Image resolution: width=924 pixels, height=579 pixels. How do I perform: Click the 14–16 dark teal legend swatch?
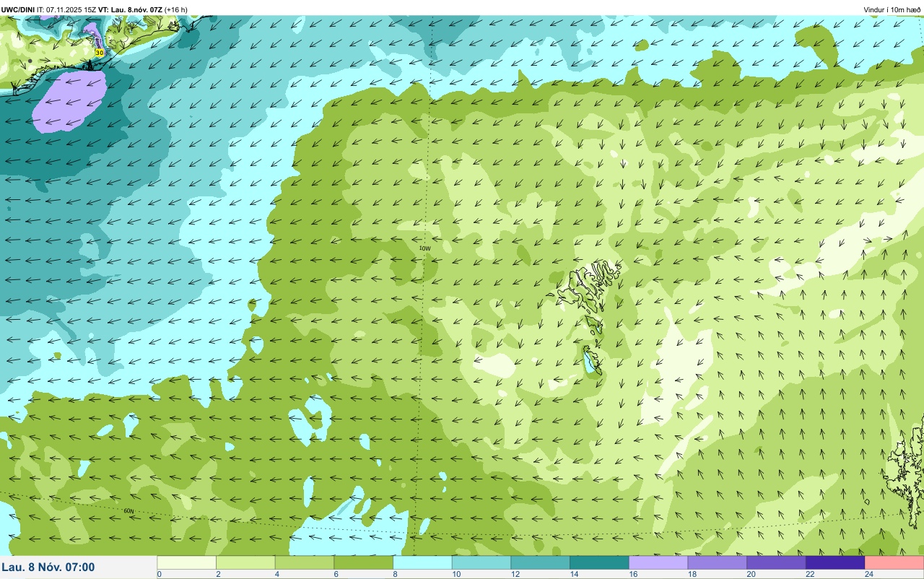coord(600,562)
